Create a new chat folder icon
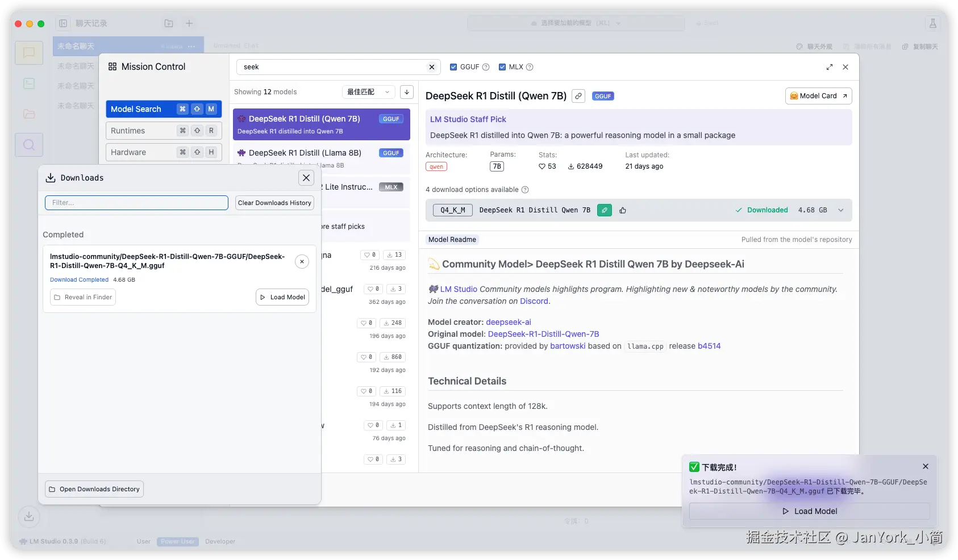Screen dimensions: 958x560 pos(169,23)
